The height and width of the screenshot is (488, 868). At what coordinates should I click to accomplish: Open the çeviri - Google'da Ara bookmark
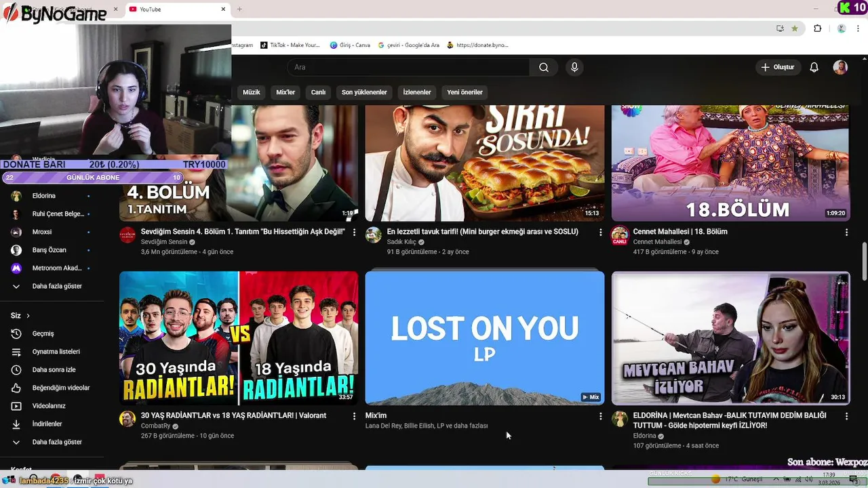[x=409, y=45]
